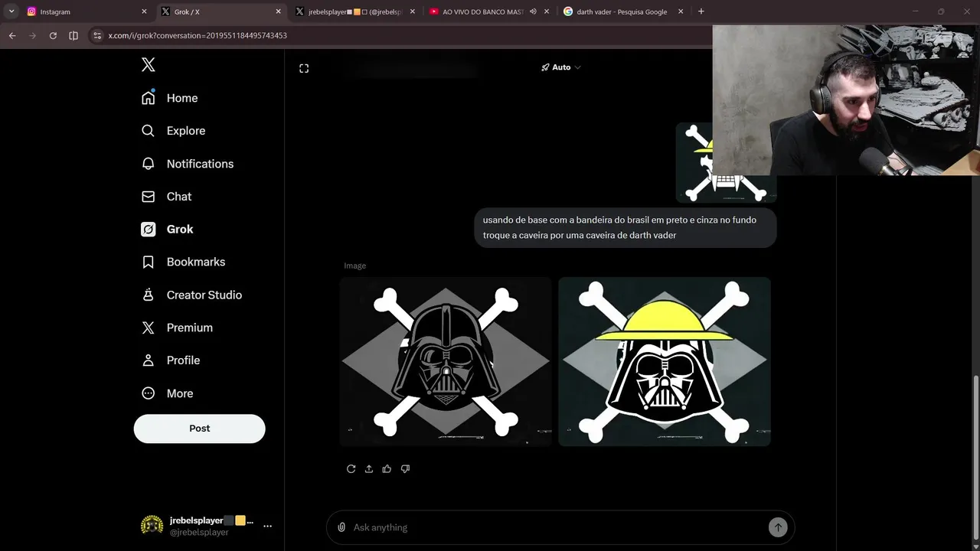Screen dimensions: 980x551
Task: Click the fullscreen expand icon in Grok
Action: [304, 68]
